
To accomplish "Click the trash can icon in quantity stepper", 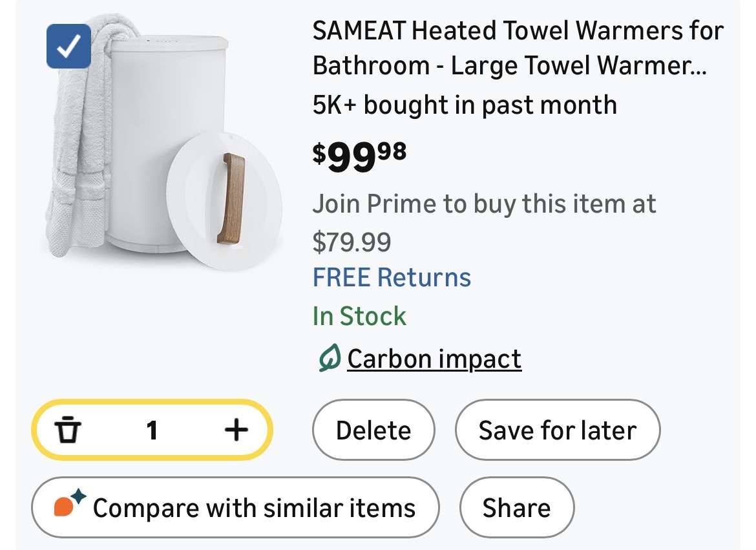I will pos(67,430).
